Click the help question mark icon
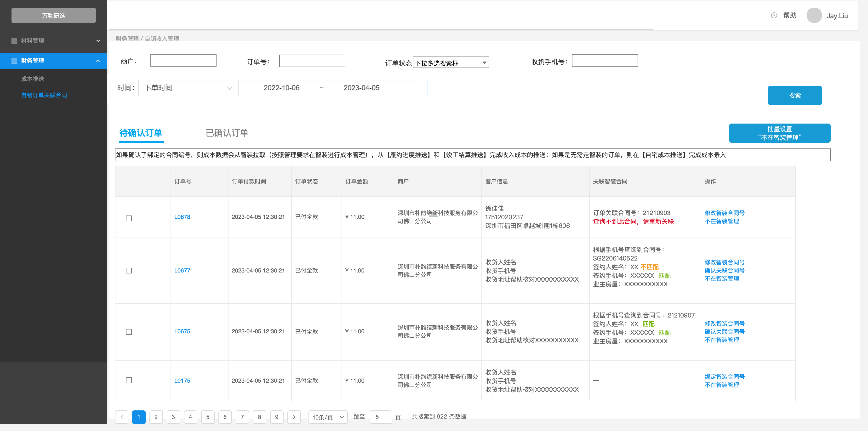Screen dimensions: 868x431 coord(774,16)
